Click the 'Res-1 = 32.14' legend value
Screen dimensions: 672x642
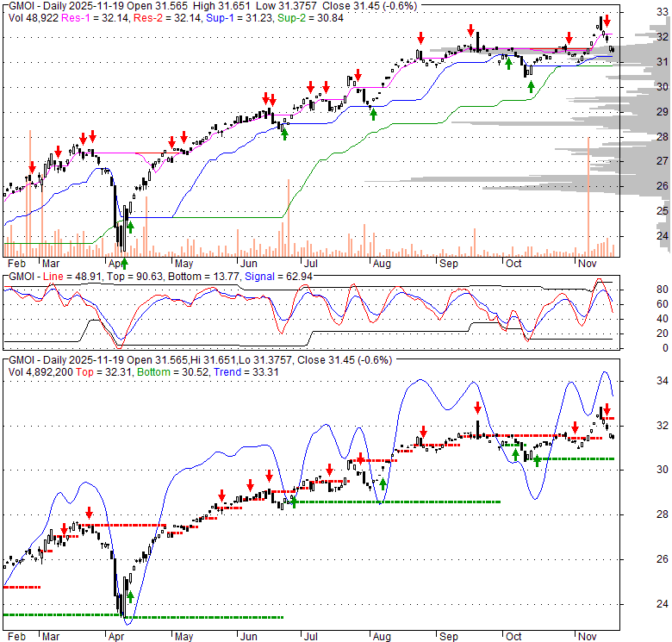tap(95, 18)
